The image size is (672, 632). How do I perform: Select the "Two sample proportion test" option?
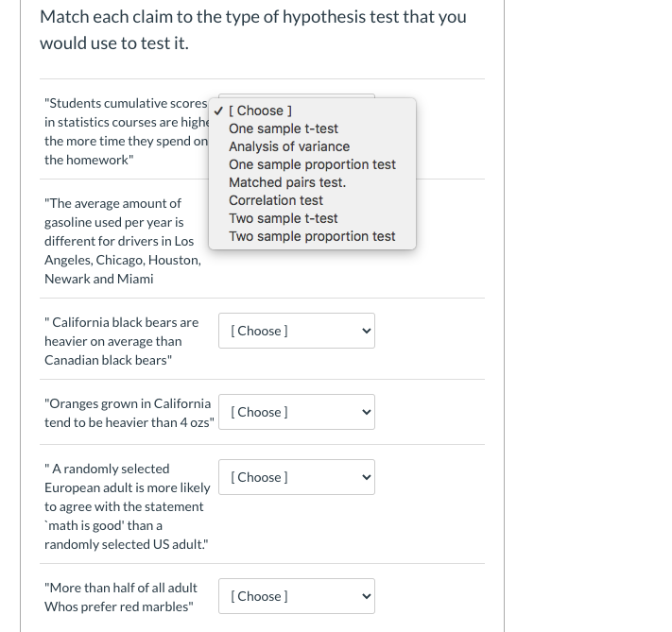pyautogui.click(x=312, y=236)
